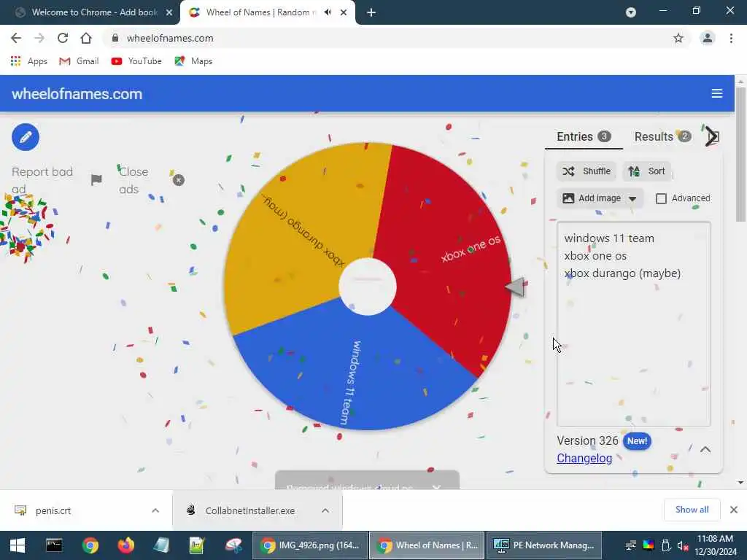Open Maps bookmark
747x560 pixels.
(x=193, y=61)
